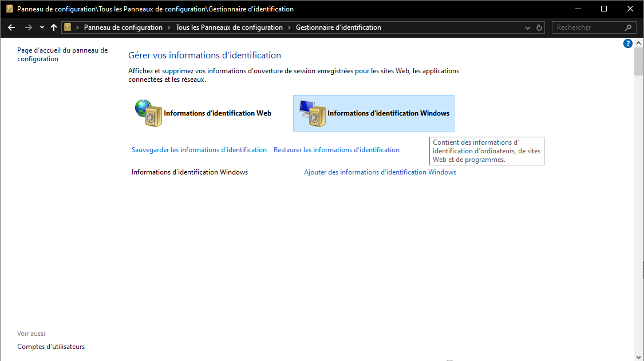Open help with the blue question mark
Screen dimensions: 644x361
click(627, 43)
